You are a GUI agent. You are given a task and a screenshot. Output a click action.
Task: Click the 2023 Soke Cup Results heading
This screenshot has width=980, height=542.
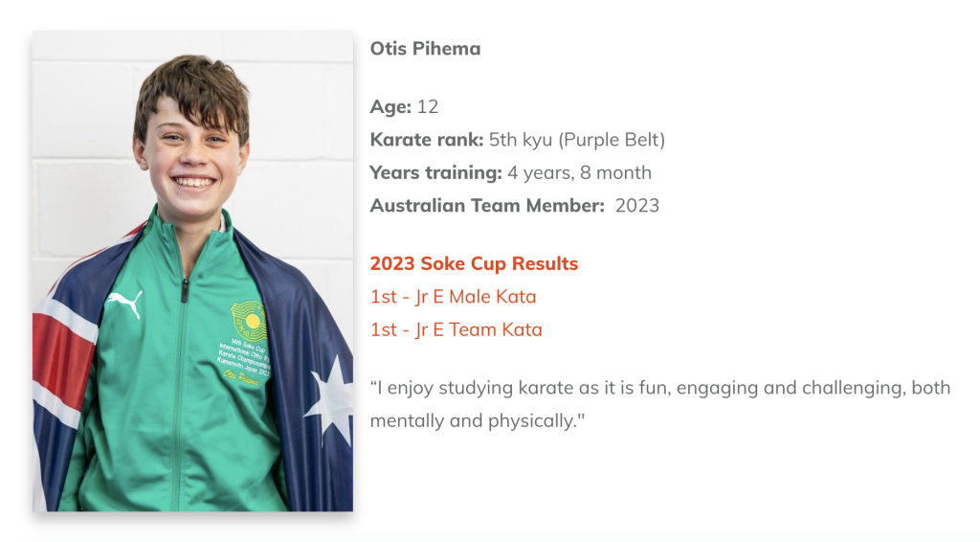coord(474,263)
